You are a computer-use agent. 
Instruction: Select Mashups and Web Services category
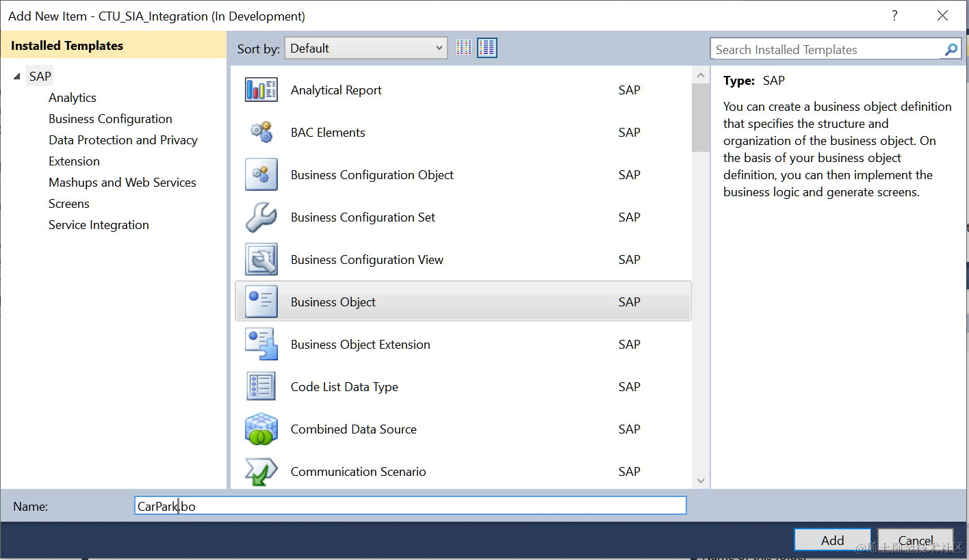[x=122, y=183]
